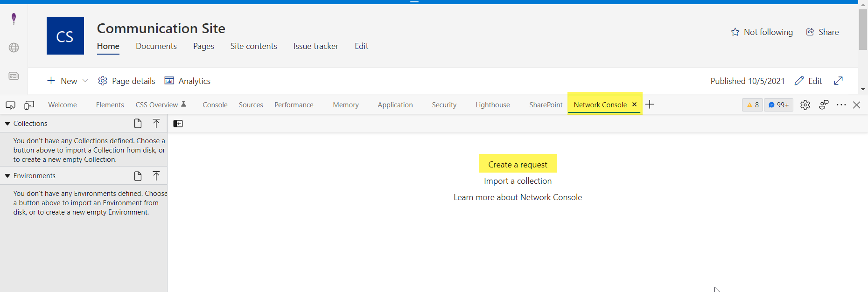Select the Network Console tab
Viewport: 868px width, 292px height.
(x=600, y=105)
